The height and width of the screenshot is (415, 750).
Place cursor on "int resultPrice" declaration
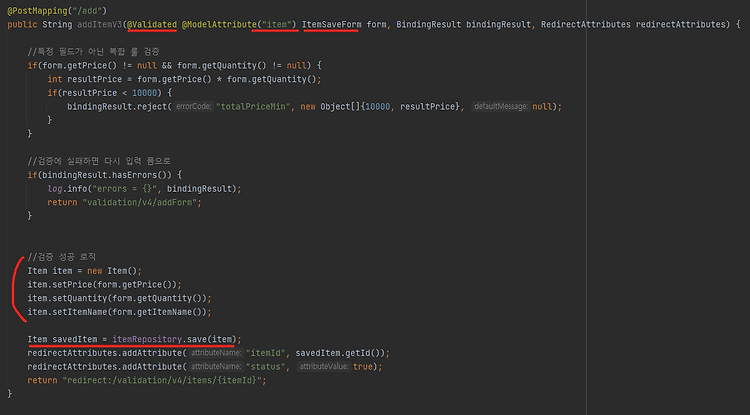[x=85, y=79]
